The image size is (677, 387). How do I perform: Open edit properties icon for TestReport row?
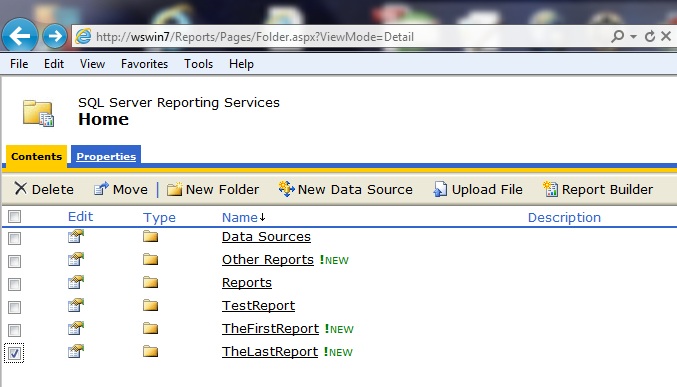coord(76,305)
